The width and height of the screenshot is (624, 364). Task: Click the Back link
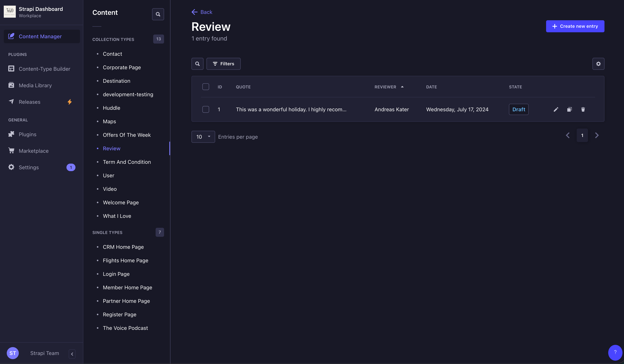click(x=202, y=12)
